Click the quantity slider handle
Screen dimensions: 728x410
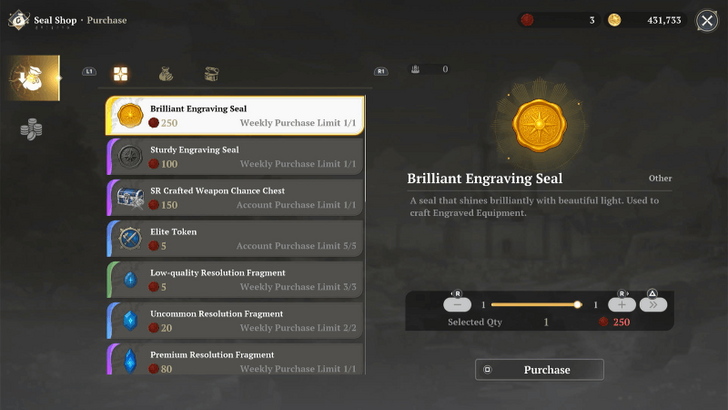577,304
